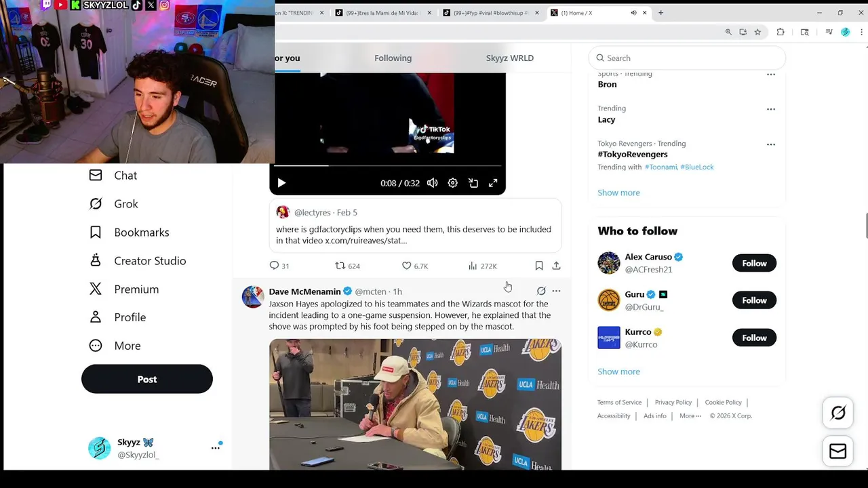Share the post with 272K views
The image size is (868, 488).
click(x=556, y=266)
